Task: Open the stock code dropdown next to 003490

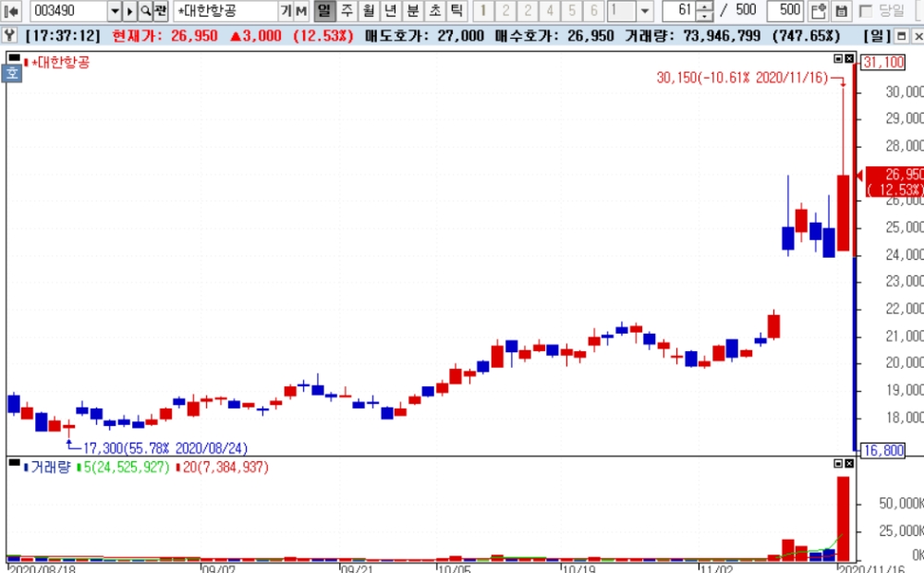Action: 115,10
